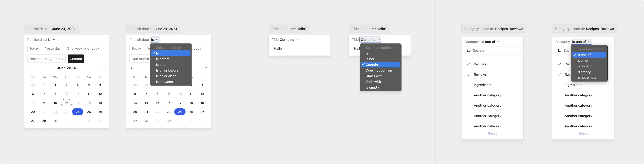The height and width of the screenshot is (164, 644).
Task: Choose 'Is between' from date options menu
Action: point(164,82)
